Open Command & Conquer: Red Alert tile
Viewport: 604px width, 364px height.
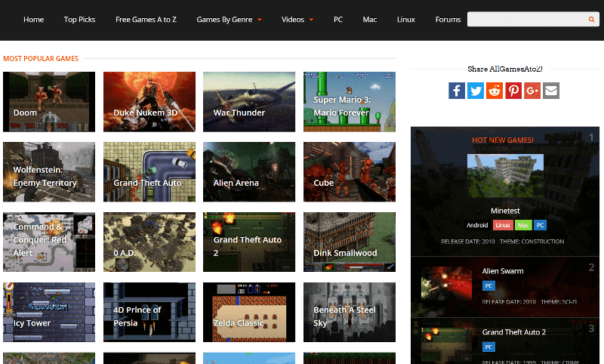(x=49, y=242)
